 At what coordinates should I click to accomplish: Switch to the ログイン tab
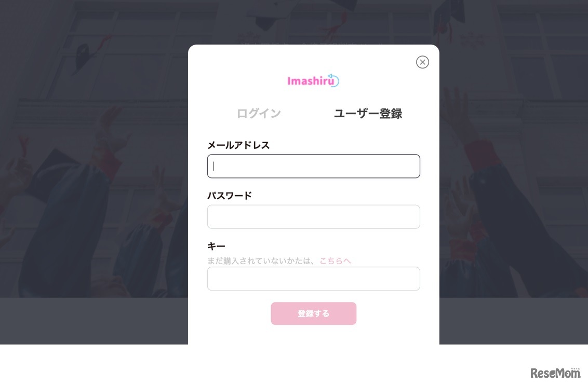point(259,113)
